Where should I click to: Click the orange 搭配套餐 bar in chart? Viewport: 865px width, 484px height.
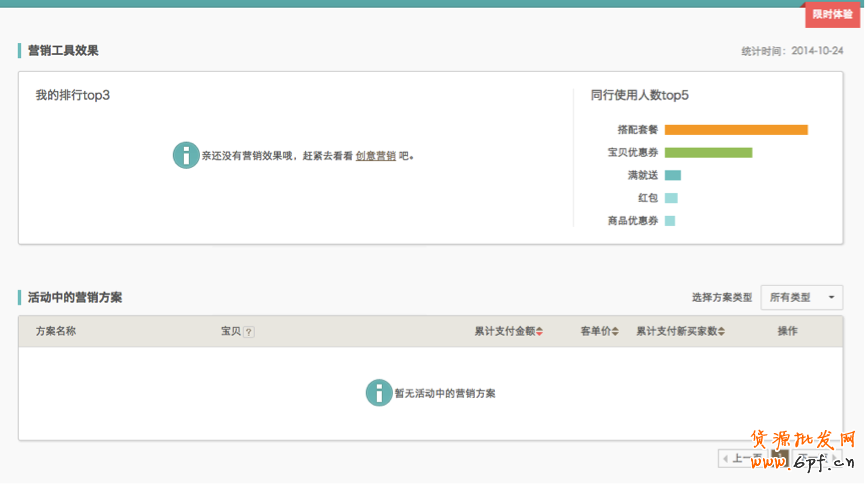pos(736,130)
